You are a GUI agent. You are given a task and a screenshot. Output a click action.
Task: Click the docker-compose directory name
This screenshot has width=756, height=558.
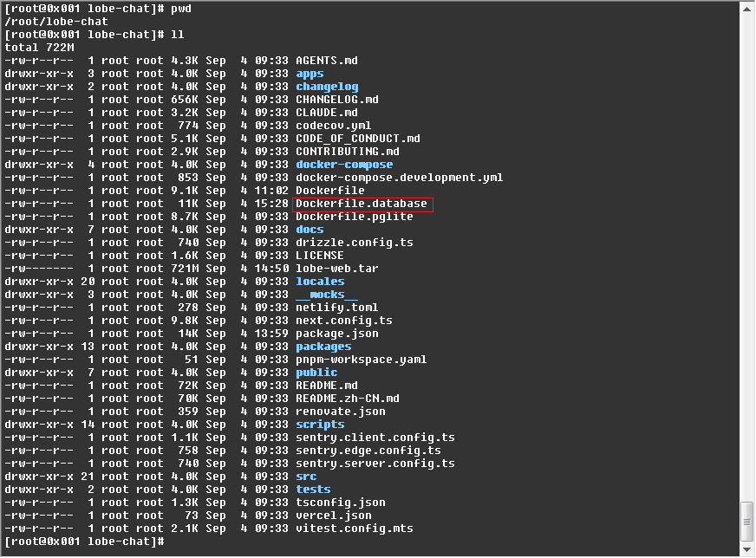tap(344, 165)
